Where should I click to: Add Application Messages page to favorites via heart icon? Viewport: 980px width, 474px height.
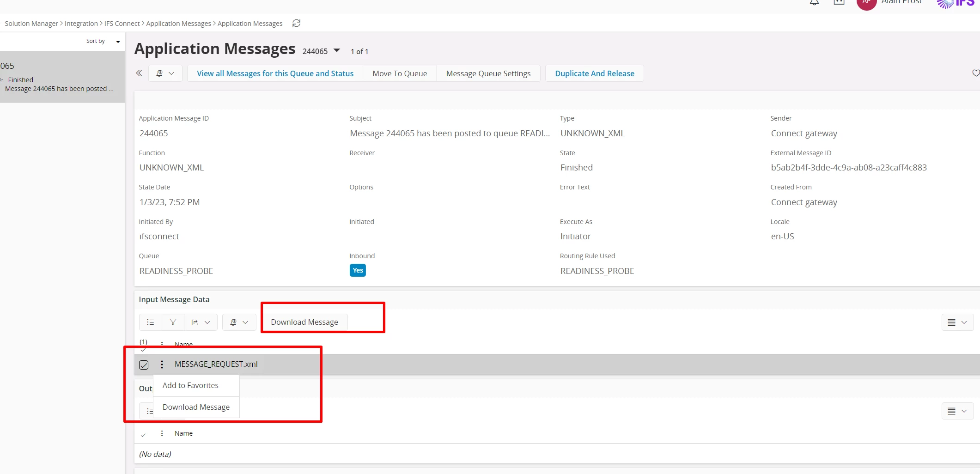pyautogui.click(x=975, y=73)
